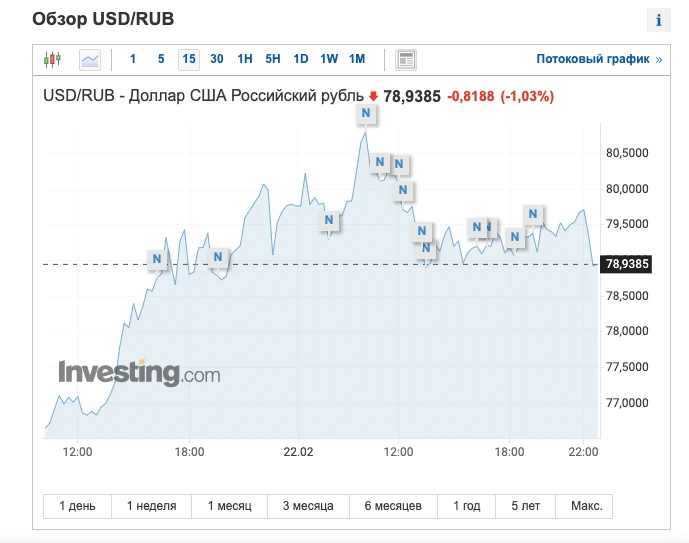
Task: Switch to area chart type
Action: point(90,59)
